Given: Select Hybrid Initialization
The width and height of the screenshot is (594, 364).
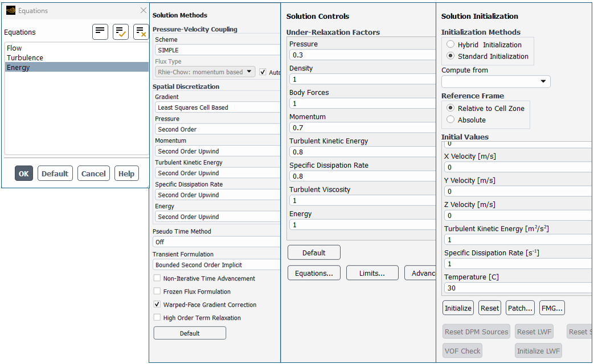Looking at the screenshot, I should coord(450,44).
